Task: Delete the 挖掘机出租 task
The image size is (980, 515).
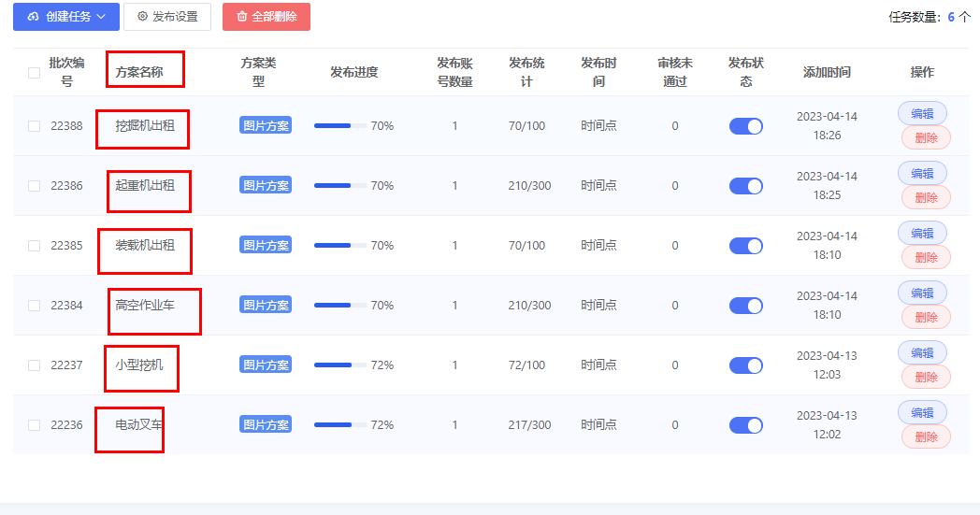Action: 926,137
